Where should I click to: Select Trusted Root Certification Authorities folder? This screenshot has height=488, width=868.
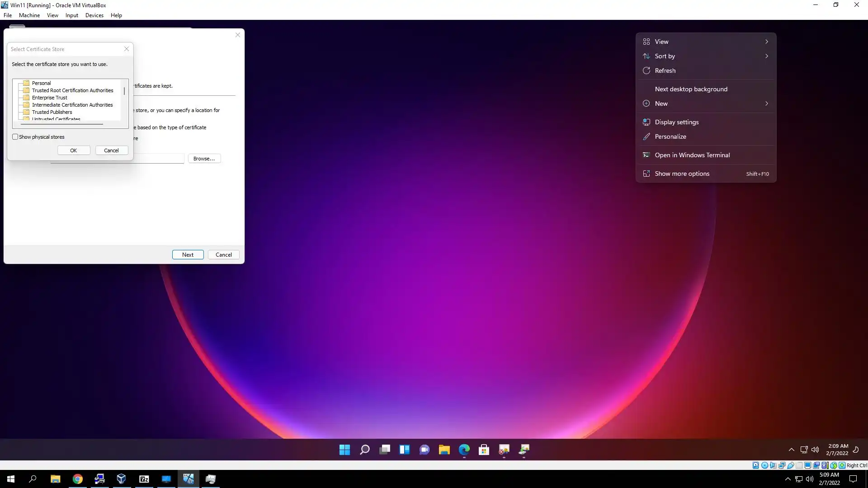72,90
